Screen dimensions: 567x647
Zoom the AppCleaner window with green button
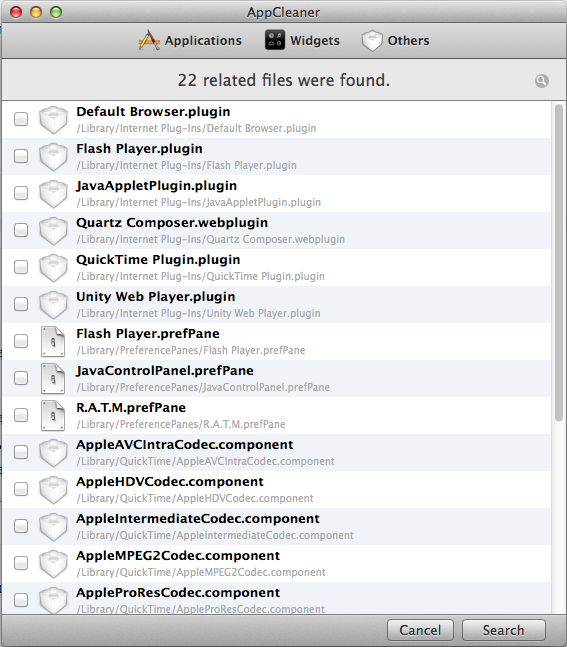[x=56, y=12]
